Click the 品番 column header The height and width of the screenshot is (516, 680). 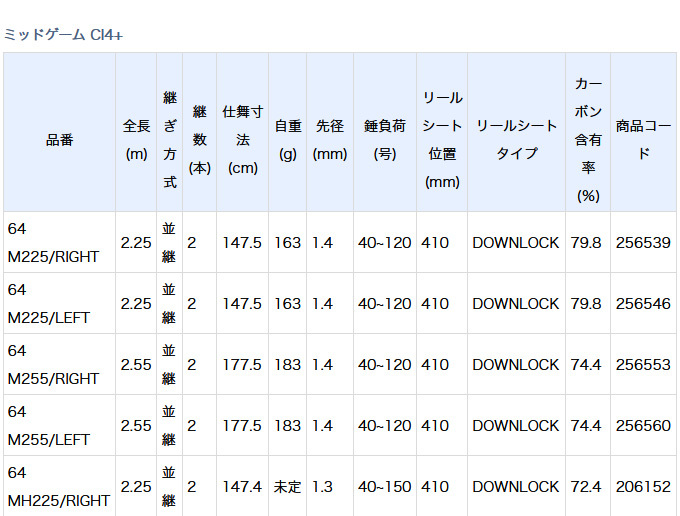click(x=59, y=140)
